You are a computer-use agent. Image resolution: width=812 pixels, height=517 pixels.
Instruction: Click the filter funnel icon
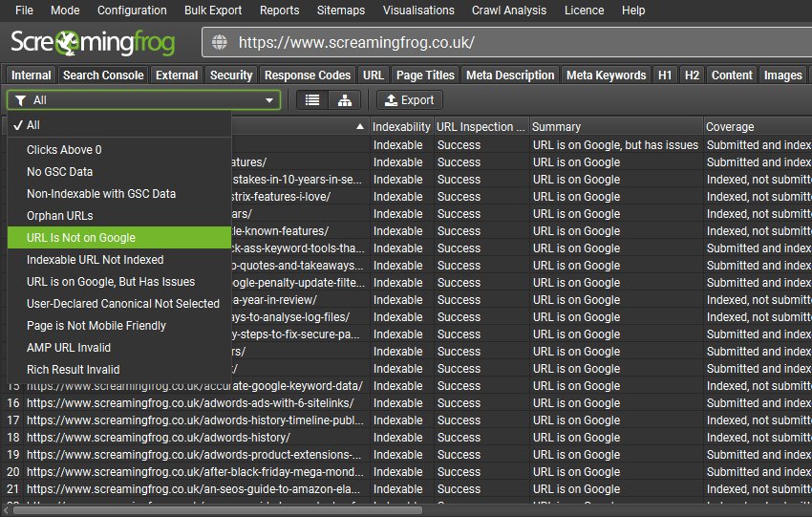pos(21,100)
